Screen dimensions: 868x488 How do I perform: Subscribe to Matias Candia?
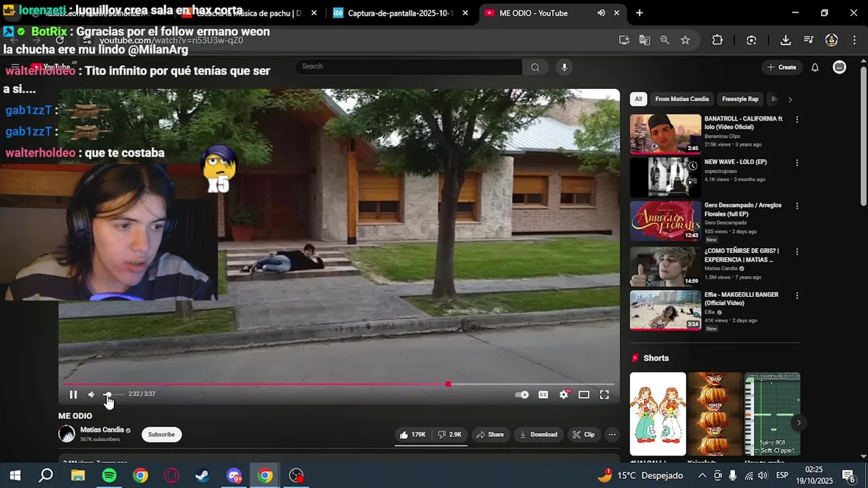point(161,434)
